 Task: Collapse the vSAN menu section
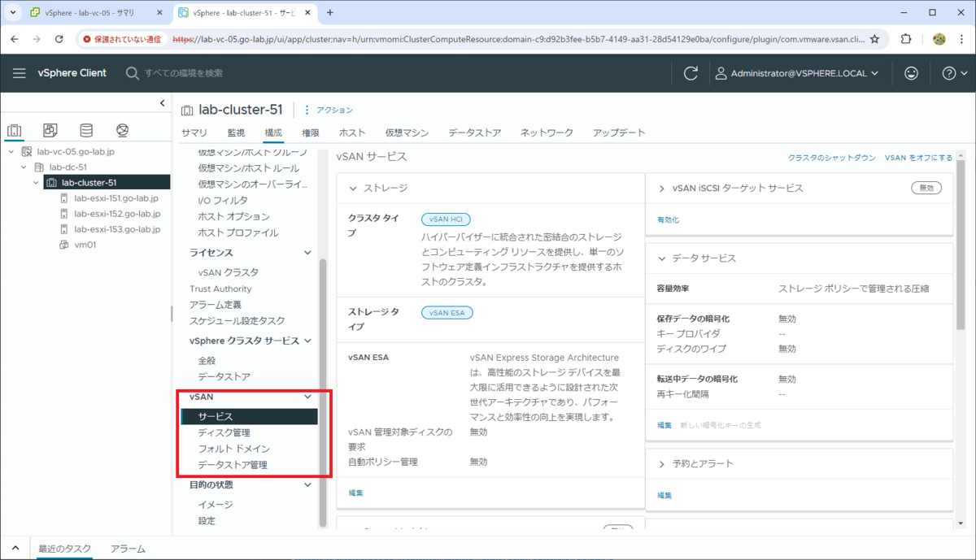click(307, 397)
